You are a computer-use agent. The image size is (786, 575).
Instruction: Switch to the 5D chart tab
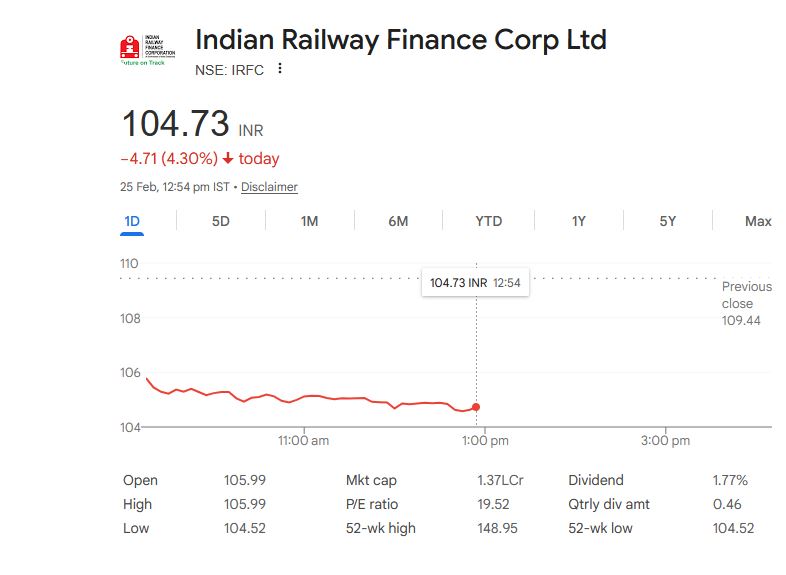(221, 221)
